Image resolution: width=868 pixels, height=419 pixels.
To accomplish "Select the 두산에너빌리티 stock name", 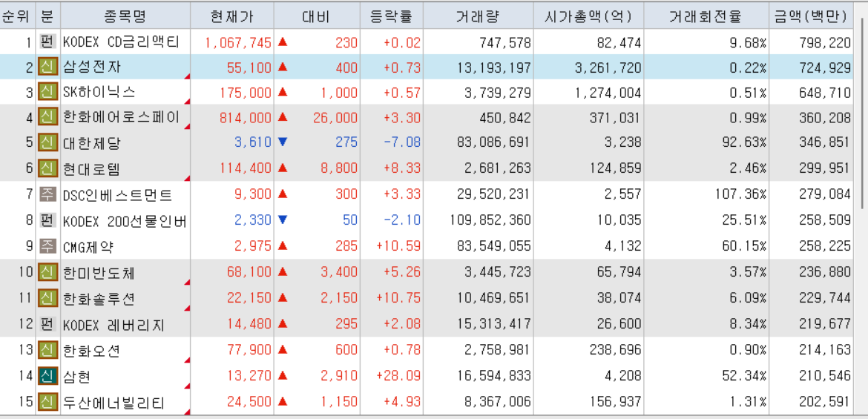I will pos(114,402).
